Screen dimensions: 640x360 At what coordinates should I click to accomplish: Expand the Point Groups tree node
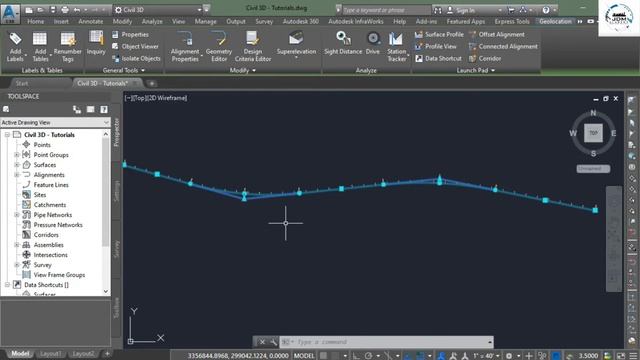click(17, 155)
